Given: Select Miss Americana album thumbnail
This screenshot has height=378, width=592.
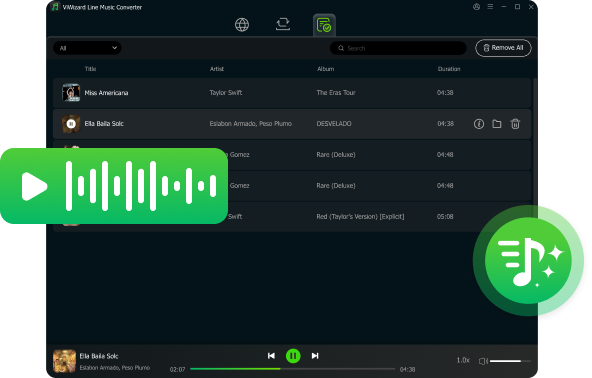Looking at the screenshot, I should 71,93.
